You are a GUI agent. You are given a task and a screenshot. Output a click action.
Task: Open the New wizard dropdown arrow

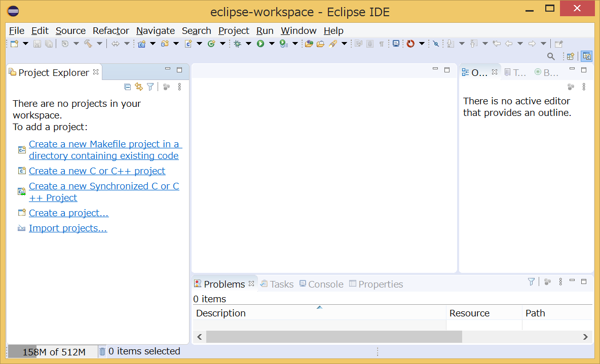click(x=25, y=44)
